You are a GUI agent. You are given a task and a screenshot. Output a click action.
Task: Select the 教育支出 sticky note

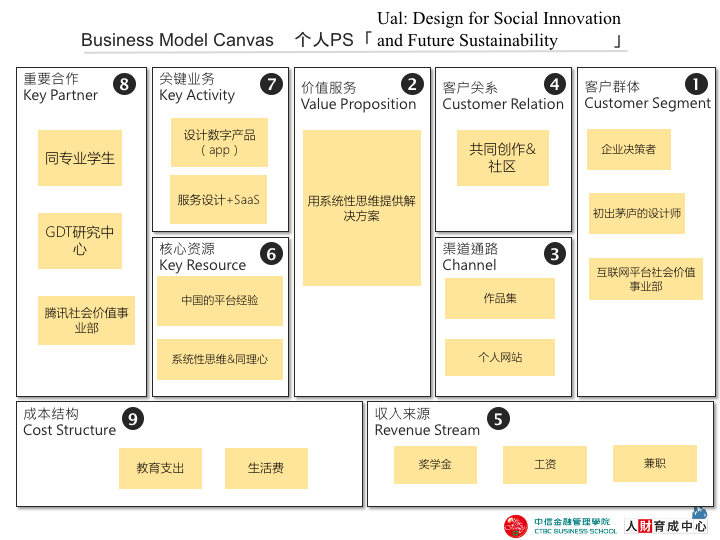(160, 468)
